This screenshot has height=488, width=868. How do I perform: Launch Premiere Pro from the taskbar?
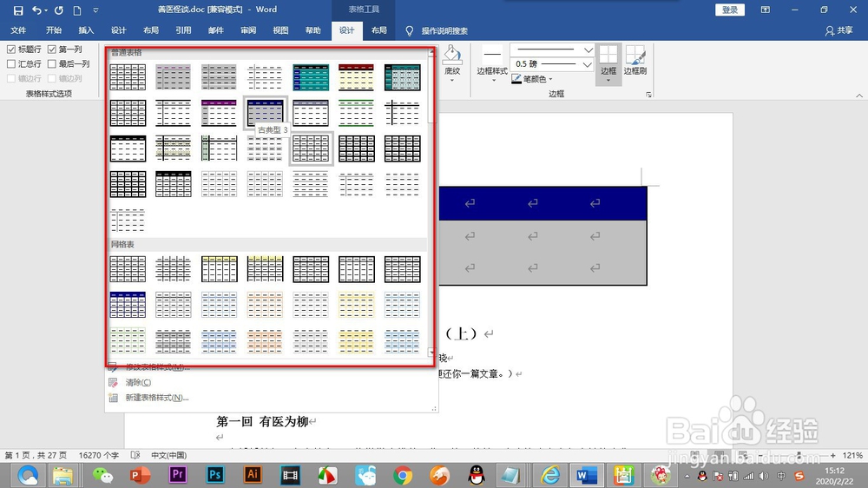point(178,475)
